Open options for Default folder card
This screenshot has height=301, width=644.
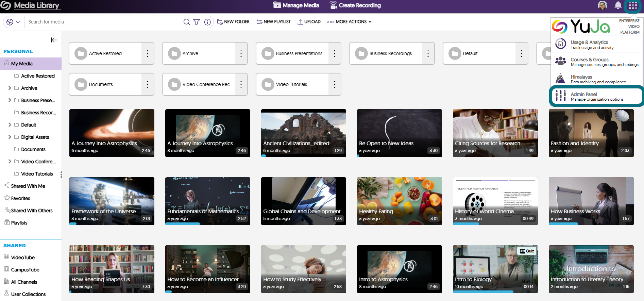522,53
